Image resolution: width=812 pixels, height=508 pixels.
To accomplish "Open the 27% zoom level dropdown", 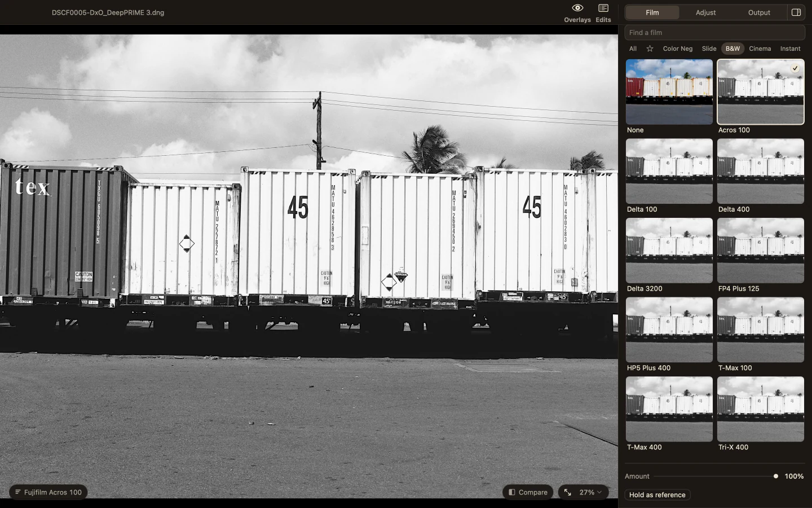I will tap(590, 492).
